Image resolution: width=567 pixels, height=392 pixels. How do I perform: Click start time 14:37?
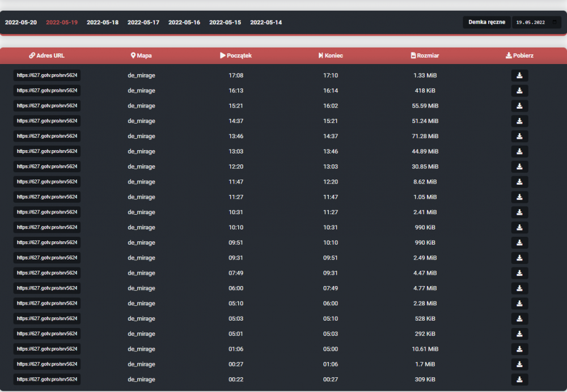coord(236,121)
